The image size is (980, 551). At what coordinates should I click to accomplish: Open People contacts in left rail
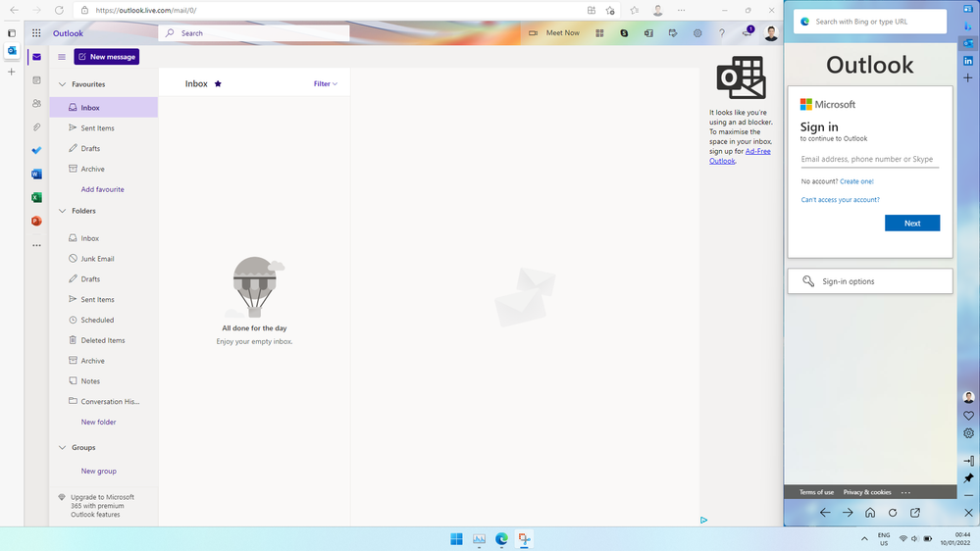37,104
